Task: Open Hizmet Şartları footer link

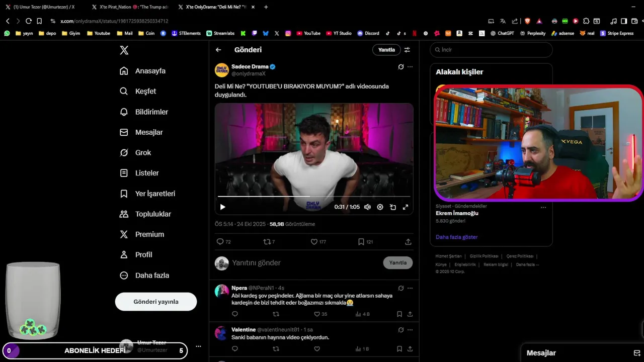Action: point(448,256)
